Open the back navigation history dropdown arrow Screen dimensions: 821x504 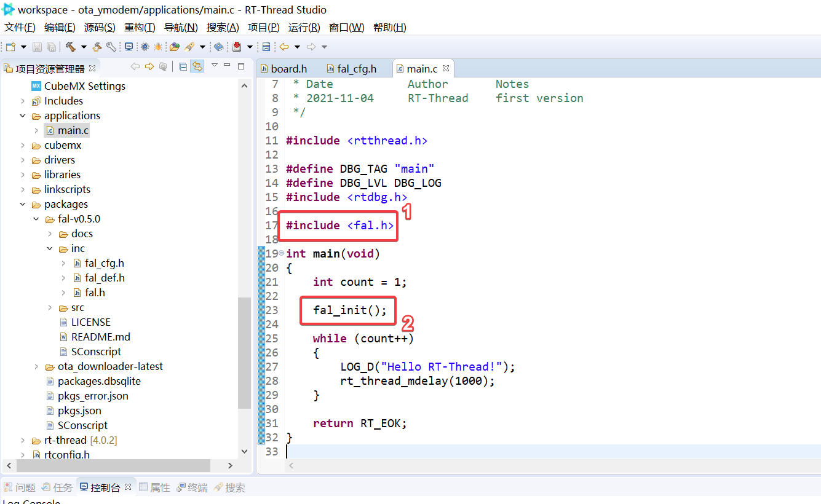click(297, 47)
